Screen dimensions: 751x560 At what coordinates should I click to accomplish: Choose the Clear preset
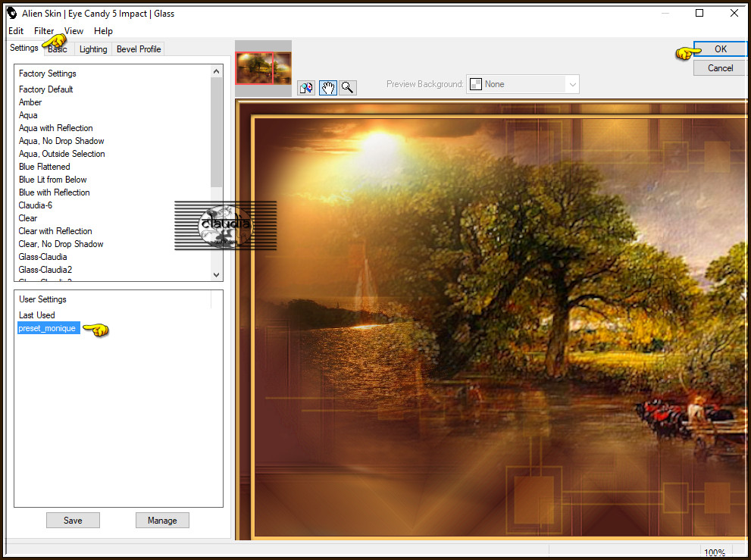pos(28,218)
